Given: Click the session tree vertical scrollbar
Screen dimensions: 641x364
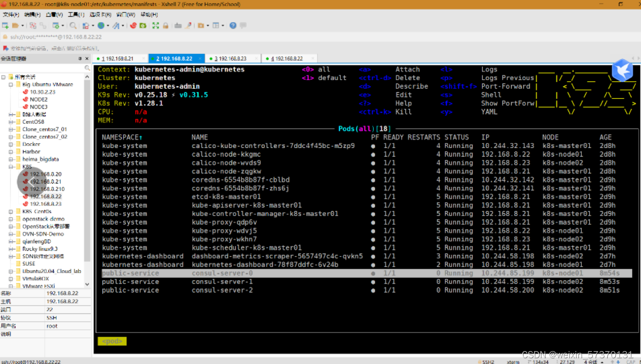Looking at the screenshot, I should [87, 170].
